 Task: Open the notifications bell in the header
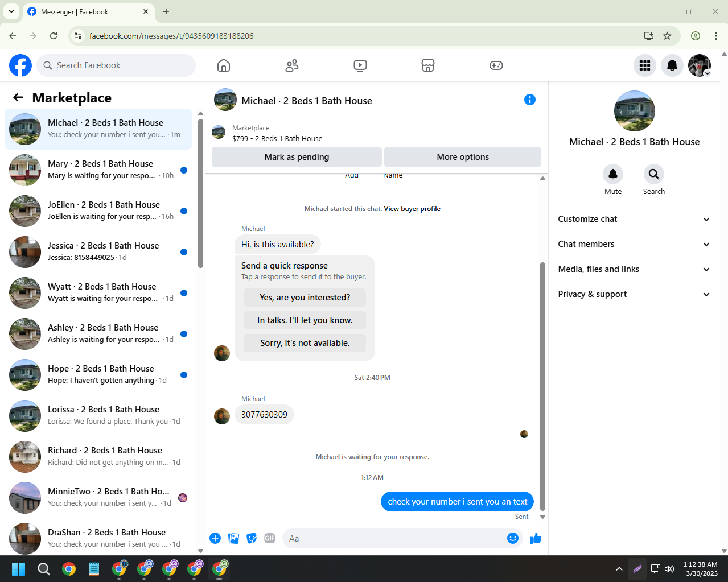click(x=672, y=65)
